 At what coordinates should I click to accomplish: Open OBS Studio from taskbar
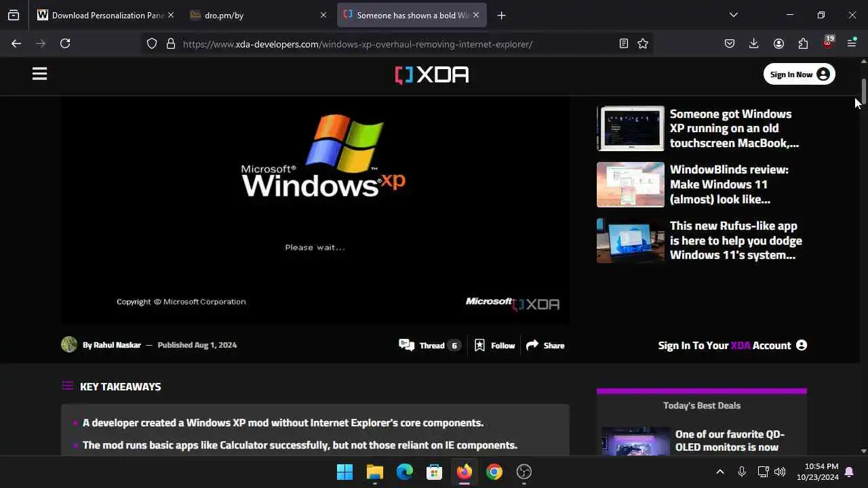click(x=524, y=472)
